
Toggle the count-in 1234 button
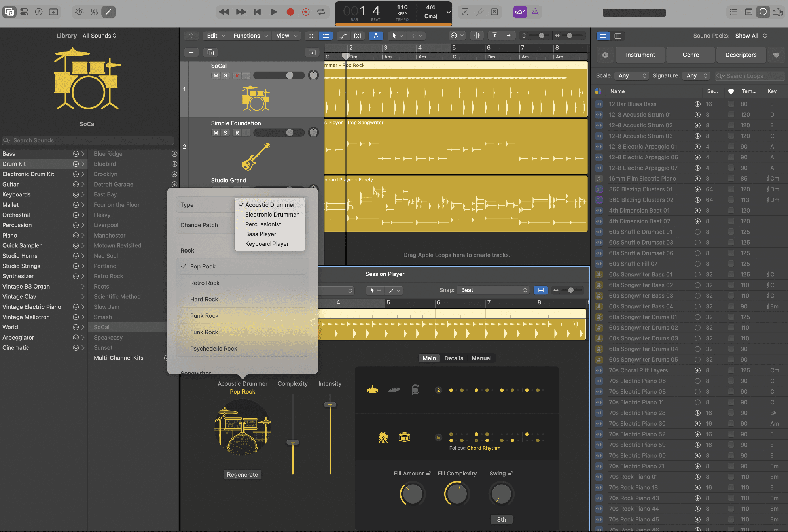[x=520, y=12]
